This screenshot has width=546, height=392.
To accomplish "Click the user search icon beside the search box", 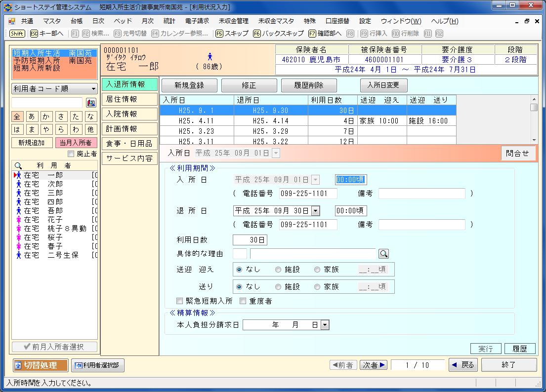I will (91, 103).
